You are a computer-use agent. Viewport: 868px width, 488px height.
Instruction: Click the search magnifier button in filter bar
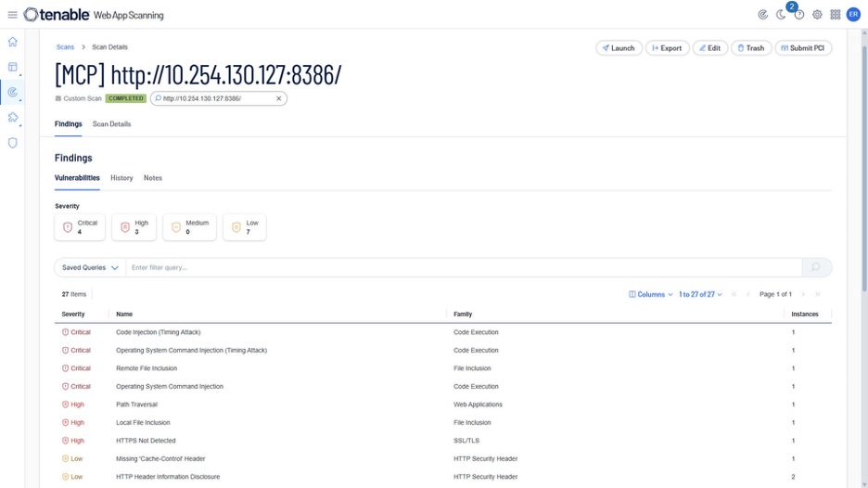[816, 267]
